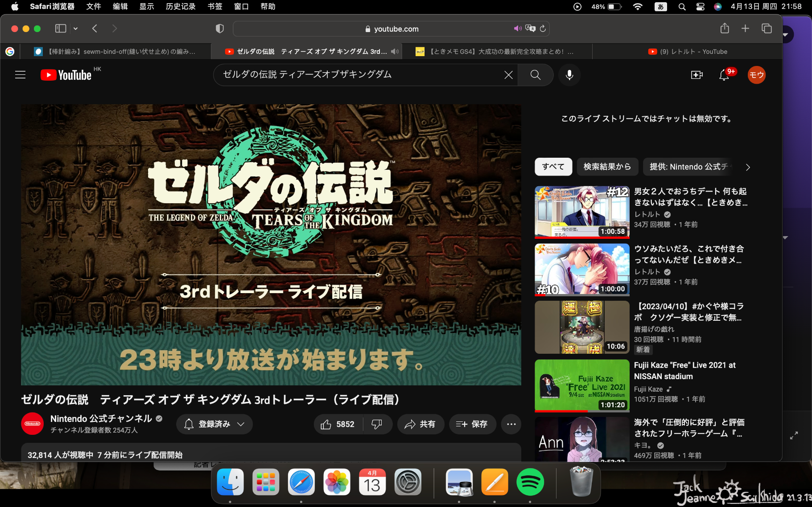Show more filter chips with right chevron
The image size is (812, 507).
pos(748,167)
